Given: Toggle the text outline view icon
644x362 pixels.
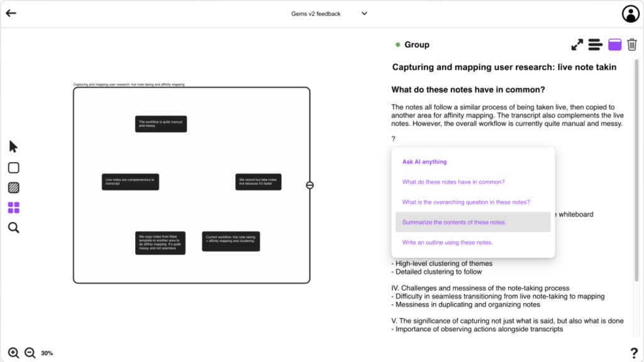Looking at the screenshot, I should click(x=595, y=45).
